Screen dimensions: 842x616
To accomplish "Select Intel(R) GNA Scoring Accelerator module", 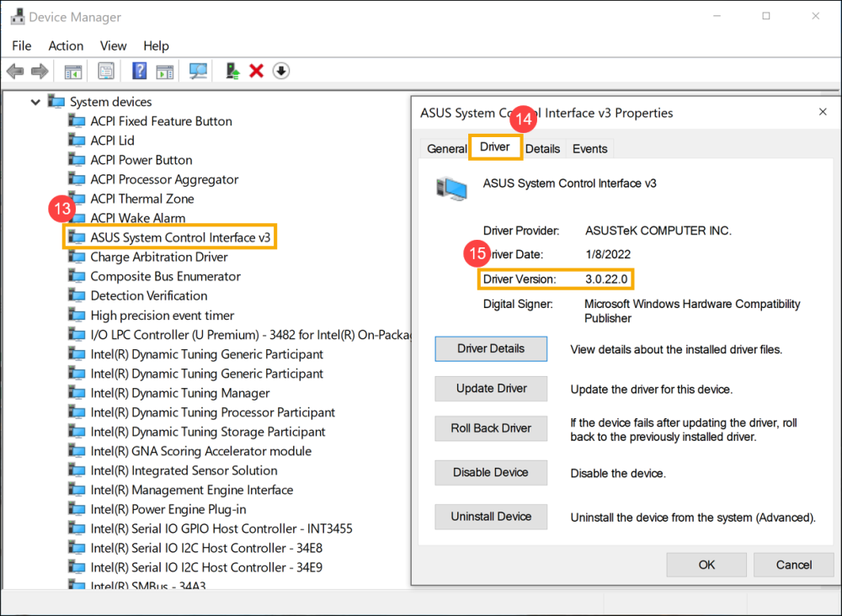I will pos(201,451).
